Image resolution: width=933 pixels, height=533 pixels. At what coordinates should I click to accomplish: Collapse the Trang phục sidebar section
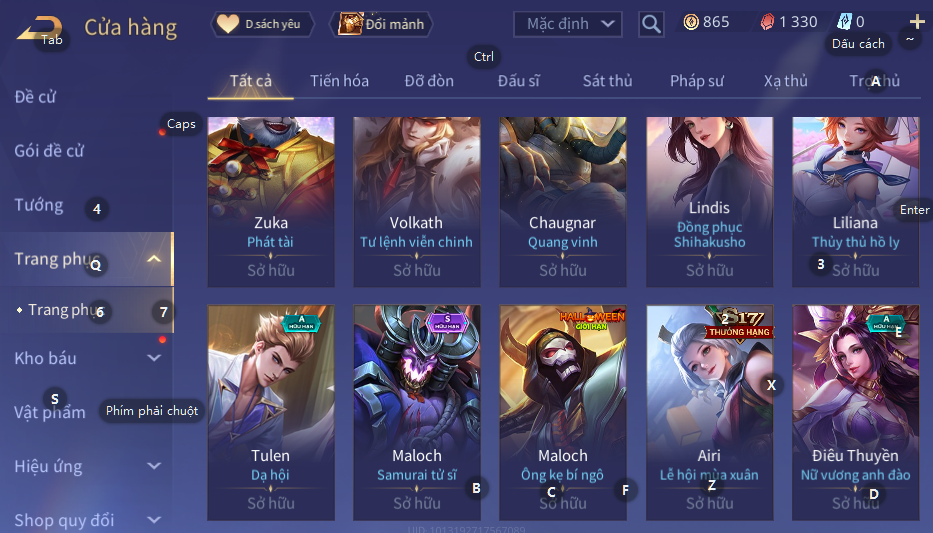click(x=154, y=259)
